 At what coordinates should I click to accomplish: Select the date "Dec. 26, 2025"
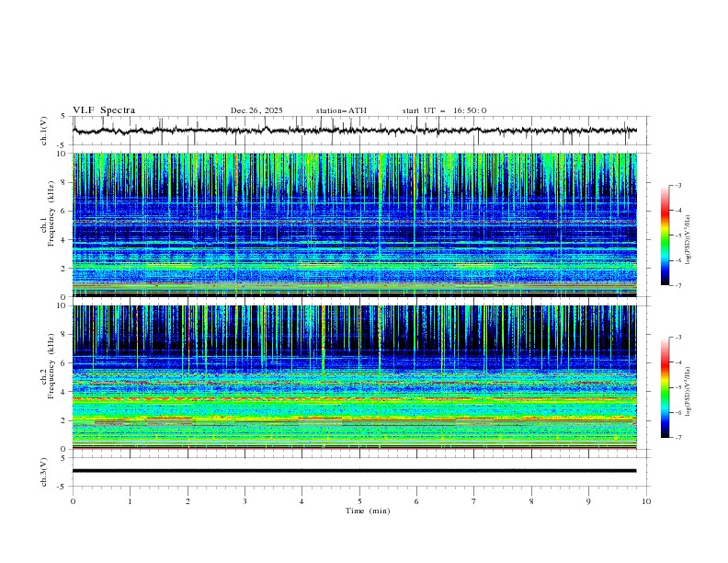(x=256, y=110)
